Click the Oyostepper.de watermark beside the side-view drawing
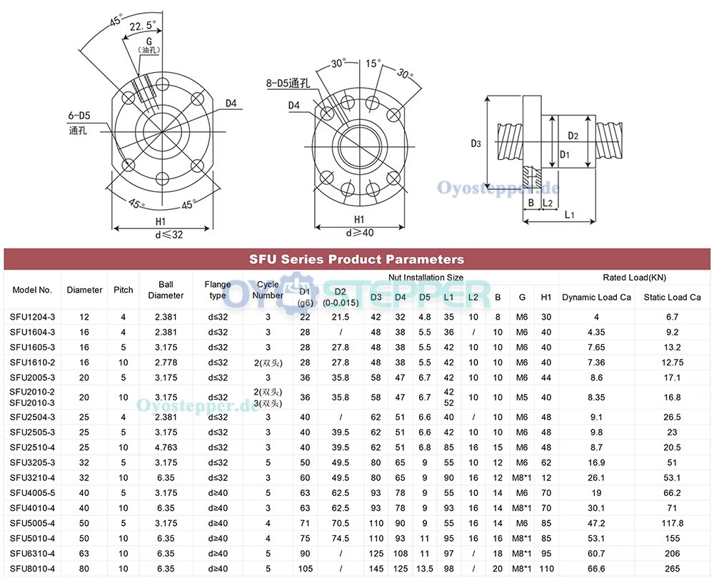The height and width of the screenshot is (588, 714). 498,189
